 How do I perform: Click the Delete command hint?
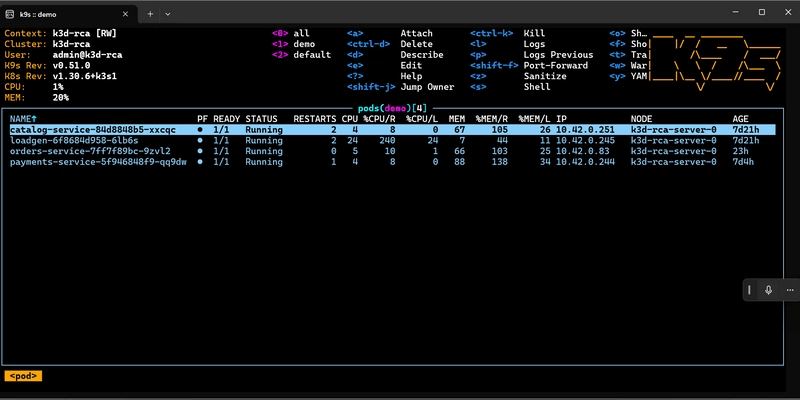tap(416, 44)
